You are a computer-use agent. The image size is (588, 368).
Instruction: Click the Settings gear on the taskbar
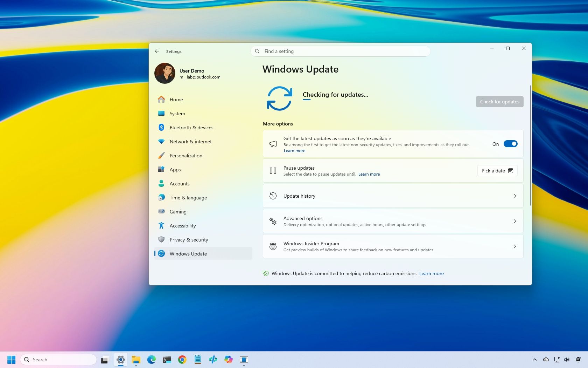(x=121, y=360)
